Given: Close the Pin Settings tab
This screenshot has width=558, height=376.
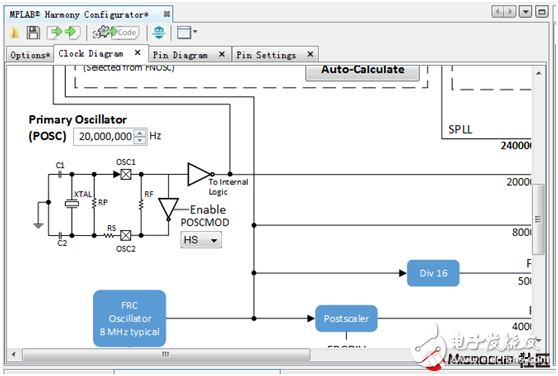Looking at the screenshot, I should 310,54.
